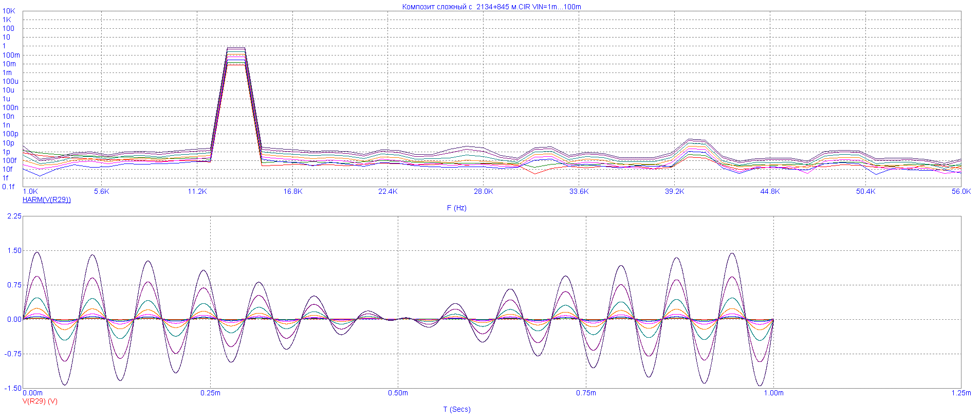This screenshot has height=420, width=980.
Task: Click the 0.00m time tick label
Action: pyautogui.click(x=33, y=393)
